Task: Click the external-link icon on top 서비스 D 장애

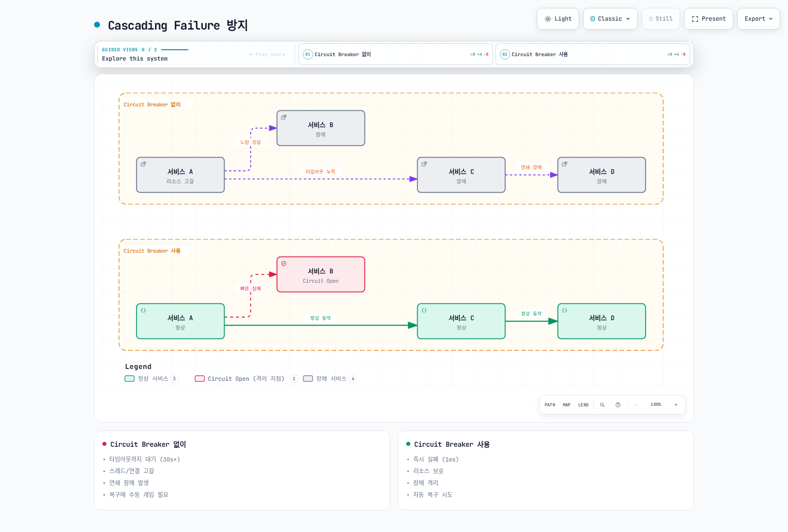Action: [x=564, y=164]
